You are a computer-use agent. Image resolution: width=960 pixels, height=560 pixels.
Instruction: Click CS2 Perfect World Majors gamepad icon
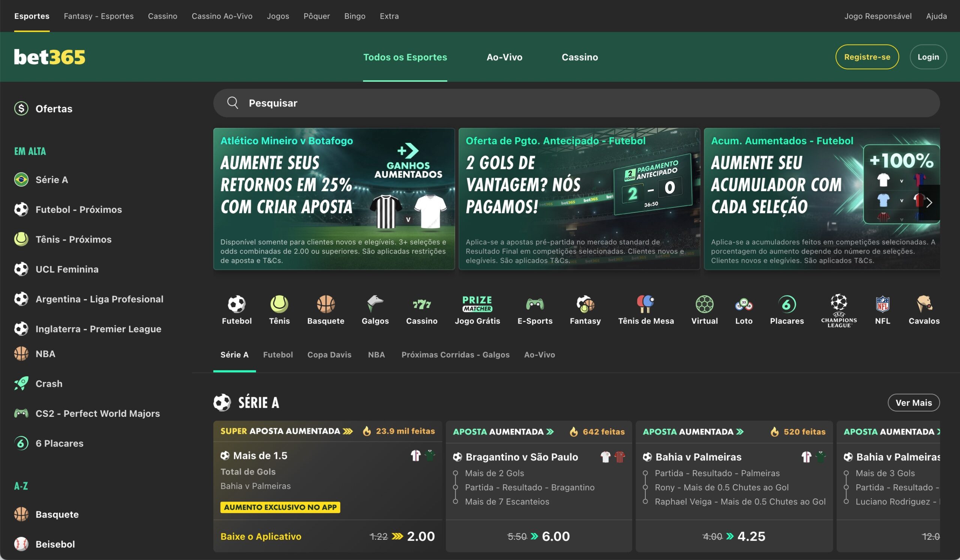pos(21,413)
